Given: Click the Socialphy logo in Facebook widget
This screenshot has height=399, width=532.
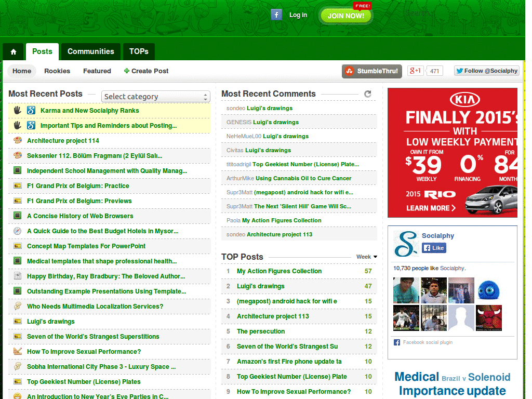Looking at the screenshot, I should (406, 244).
